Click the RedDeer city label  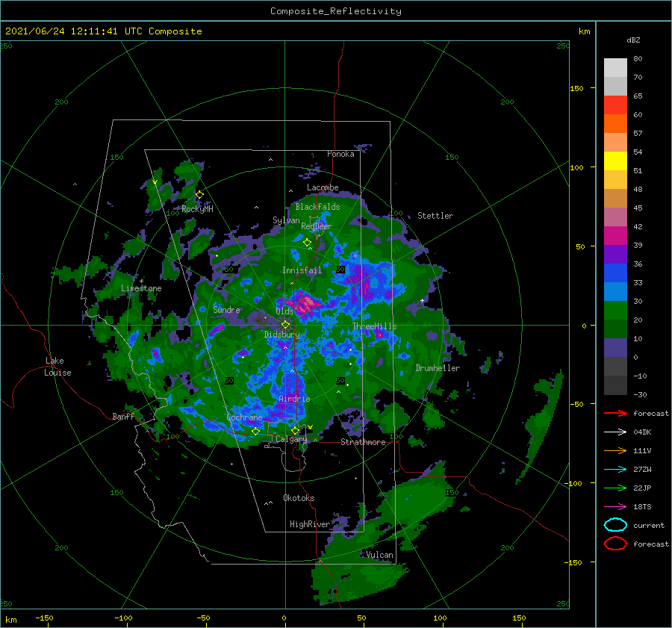pyautogui.click(x=317, y=226)
